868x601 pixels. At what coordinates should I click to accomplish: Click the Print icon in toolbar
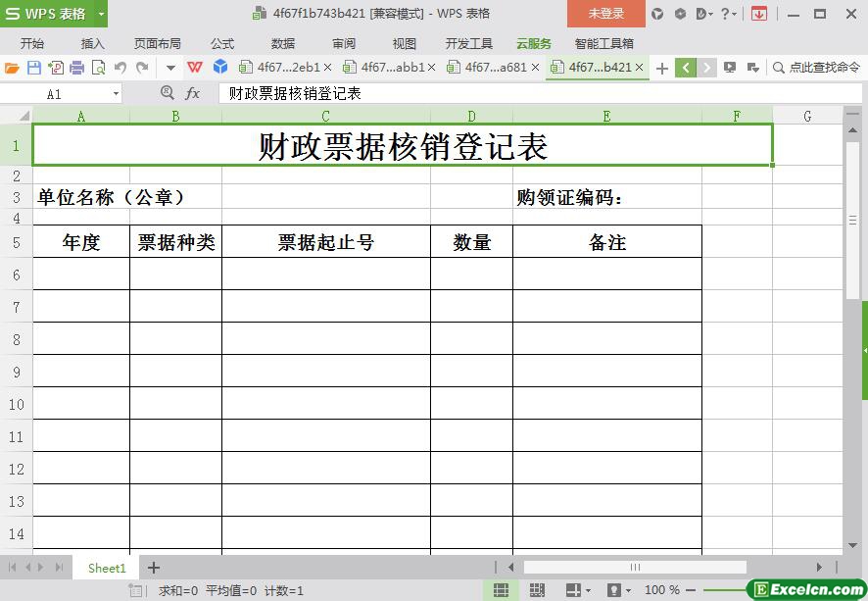pyautogui.click(x=76, y=68)
